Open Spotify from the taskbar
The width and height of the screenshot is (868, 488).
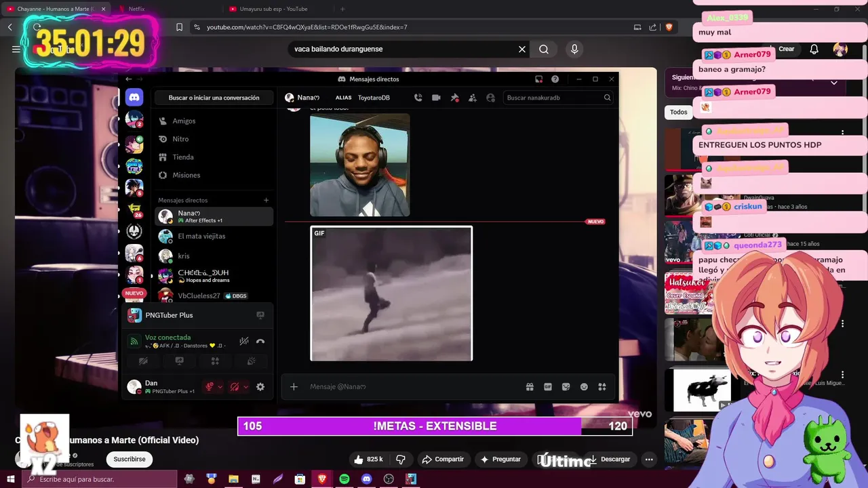tap(344, 479)
